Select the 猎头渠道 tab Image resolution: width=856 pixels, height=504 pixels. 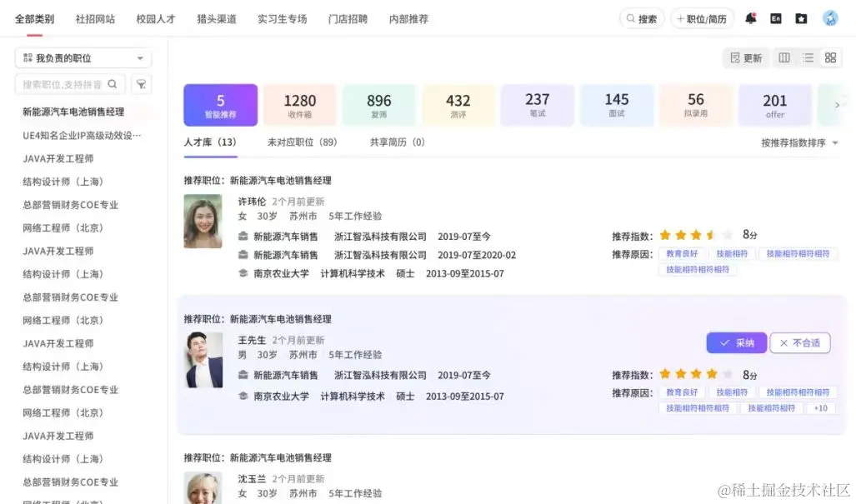(217, 19)
